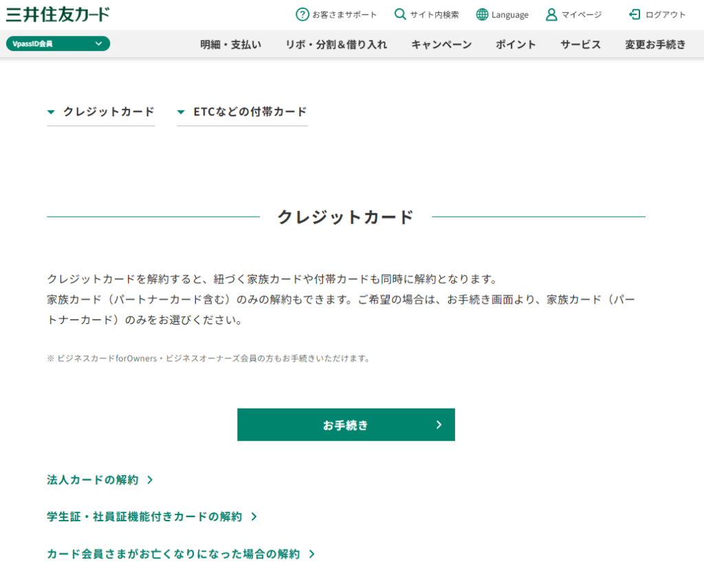The width and height of the screenshot is (704, 588).
Task: Click the arrow beside 学生証・社員証機能付きカードの解約
Action: pyautogui.click(x=254, y=516)
